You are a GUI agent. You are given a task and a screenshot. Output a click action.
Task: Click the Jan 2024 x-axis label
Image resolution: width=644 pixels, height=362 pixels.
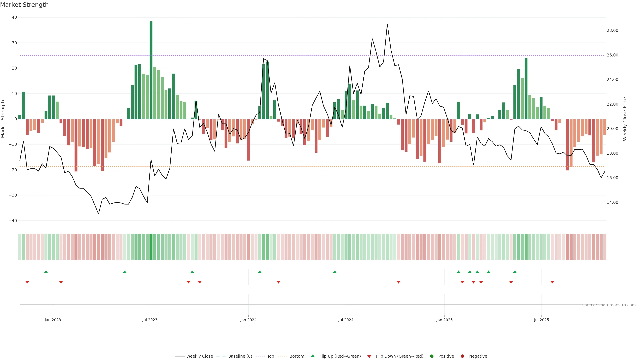click(x=248, y=320)
